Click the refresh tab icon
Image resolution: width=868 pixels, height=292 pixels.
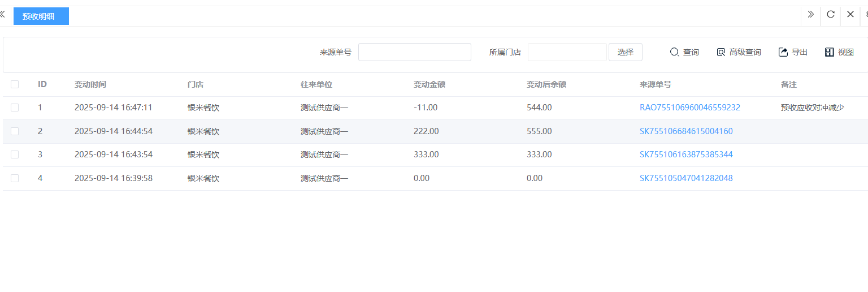click(831, 14)
